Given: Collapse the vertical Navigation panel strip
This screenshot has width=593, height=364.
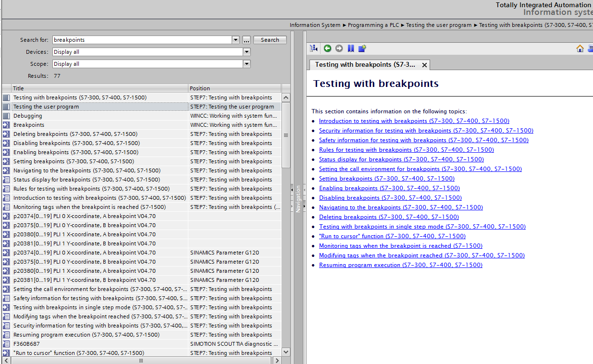Looking at the screenshot, I should [x=298, y=198].
